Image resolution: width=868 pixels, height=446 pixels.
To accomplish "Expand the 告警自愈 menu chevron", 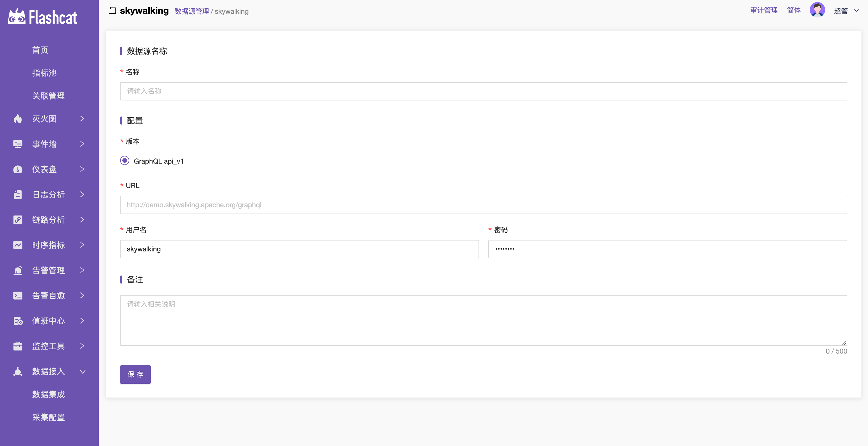I will click(82, 295).
